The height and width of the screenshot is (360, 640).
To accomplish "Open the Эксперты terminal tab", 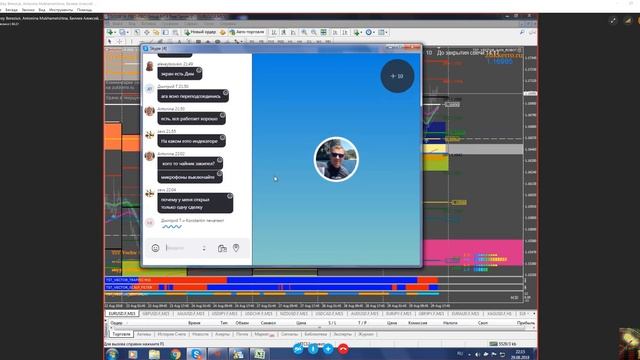I will [342, 334].
